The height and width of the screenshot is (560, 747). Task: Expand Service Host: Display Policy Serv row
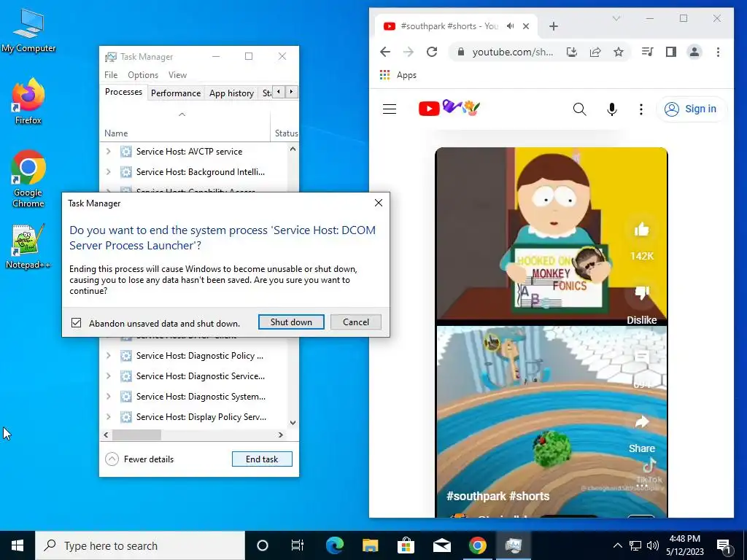109,417
